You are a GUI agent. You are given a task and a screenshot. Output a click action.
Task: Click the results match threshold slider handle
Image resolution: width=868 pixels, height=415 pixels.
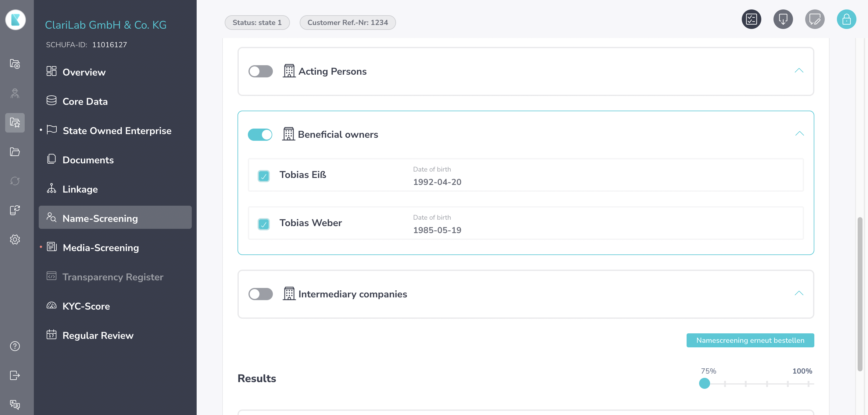[704, 383]
